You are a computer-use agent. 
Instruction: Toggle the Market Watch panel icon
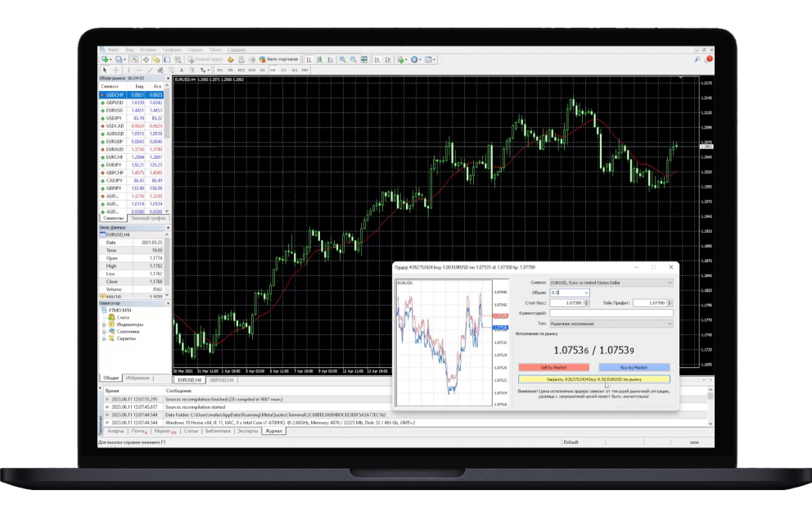click(134, 60)
